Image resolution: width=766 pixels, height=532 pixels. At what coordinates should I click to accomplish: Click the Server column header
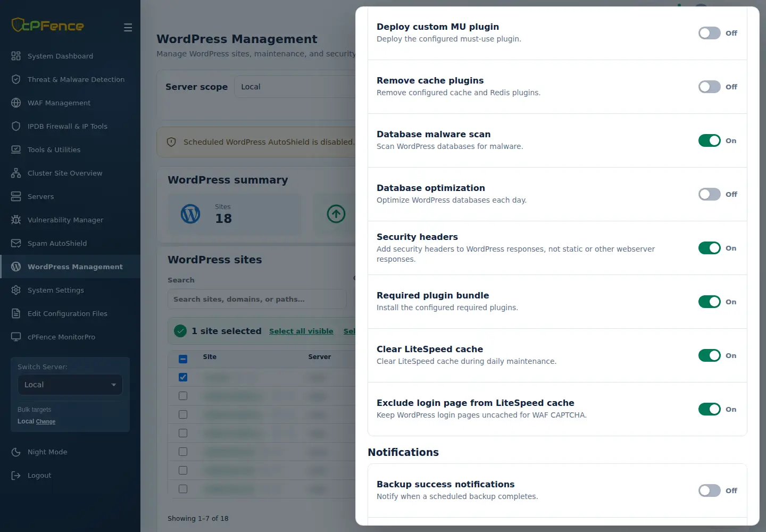(320, 357)
